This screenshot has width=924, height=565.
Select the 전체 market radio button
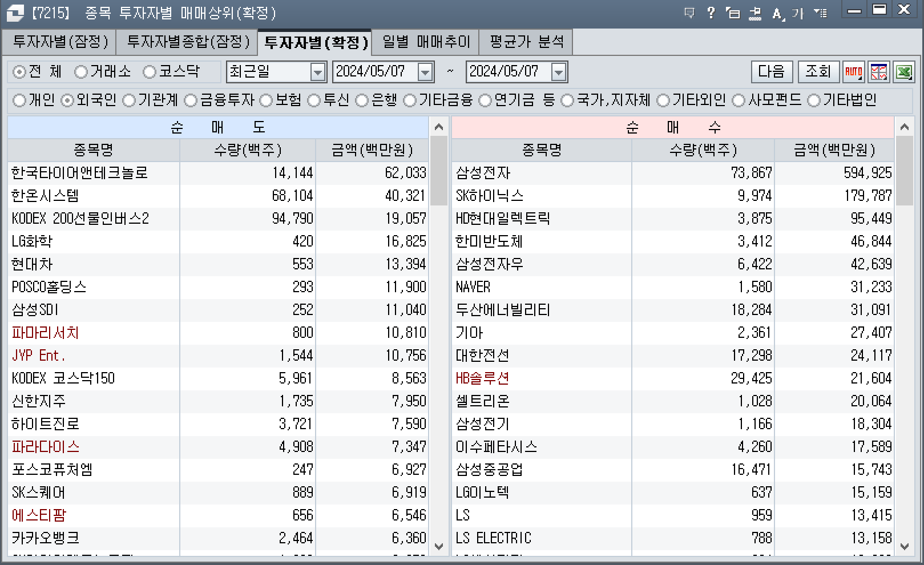[x=19, y=72]
